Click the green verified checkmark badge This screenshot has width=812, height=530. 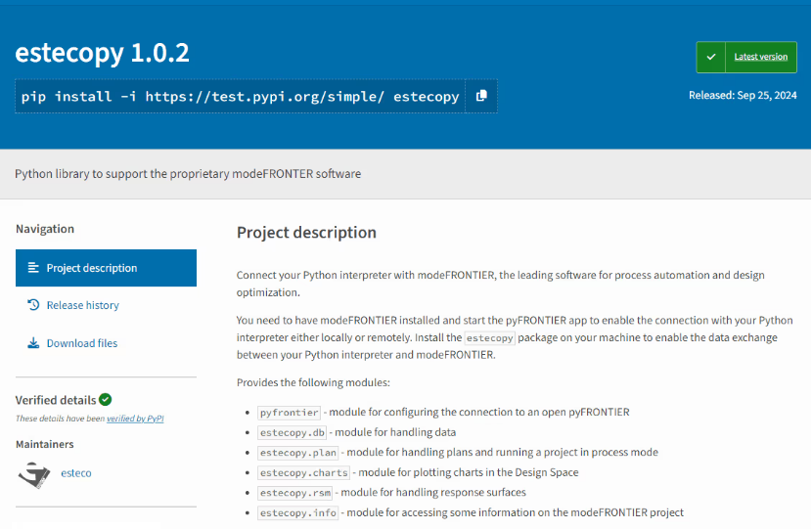[x=105, y=400]
